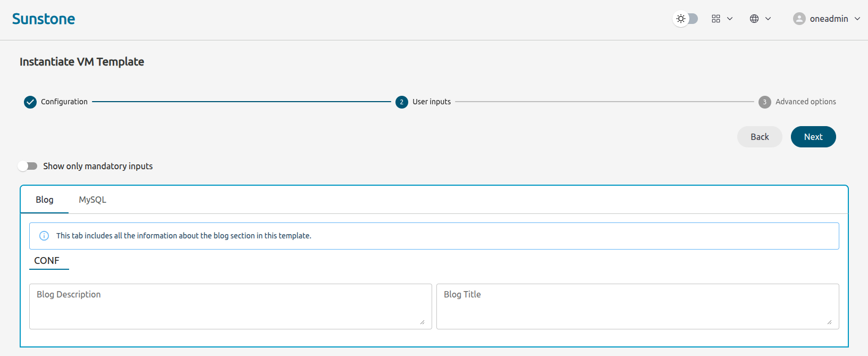Go to completed Configuration step checkmark

[x=30, y=102]
